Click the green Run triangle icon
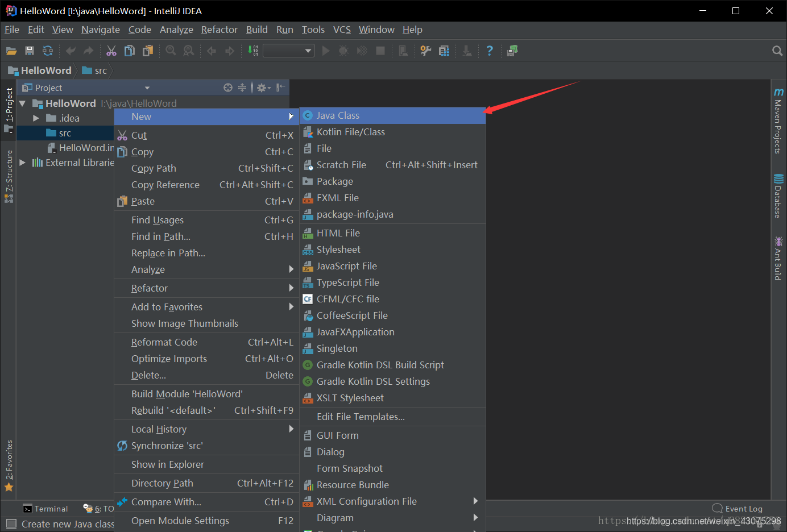 [x=326, y=51]
